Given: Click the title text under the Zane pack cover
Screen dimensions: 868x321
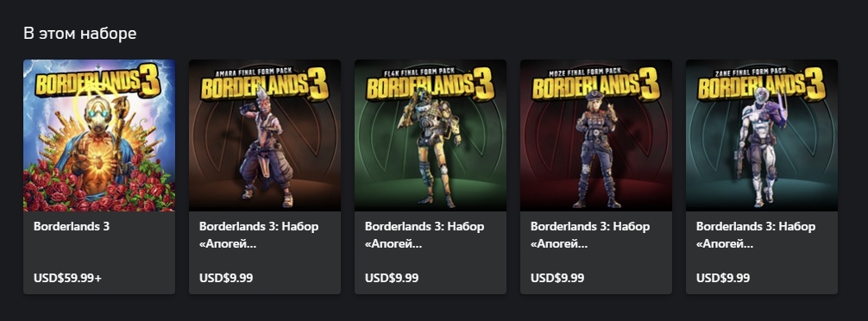Looking at the screenshot, I should (x=755, y=235).
